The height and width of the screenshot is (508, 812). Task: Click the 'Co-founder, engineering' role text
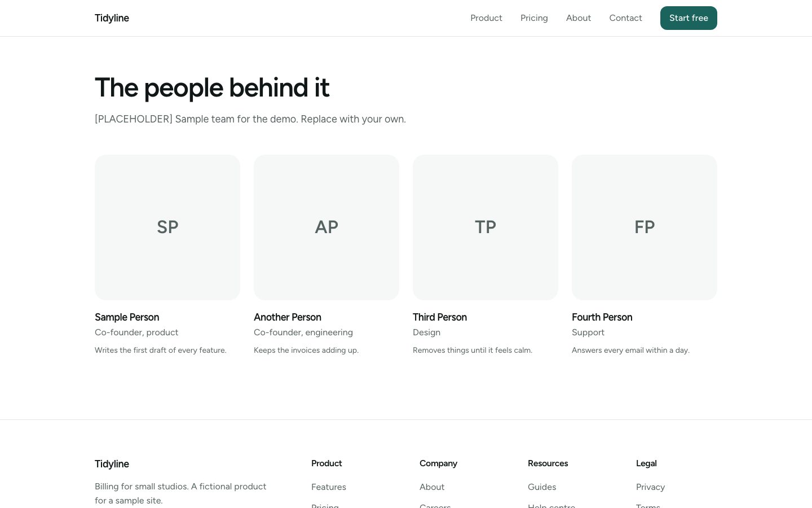303,332
